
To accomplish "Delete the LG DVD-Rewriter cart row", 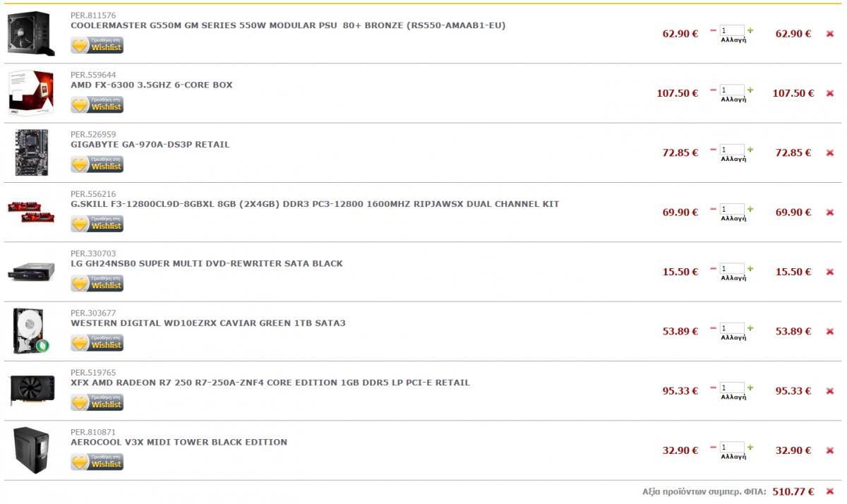I will 830,272.
